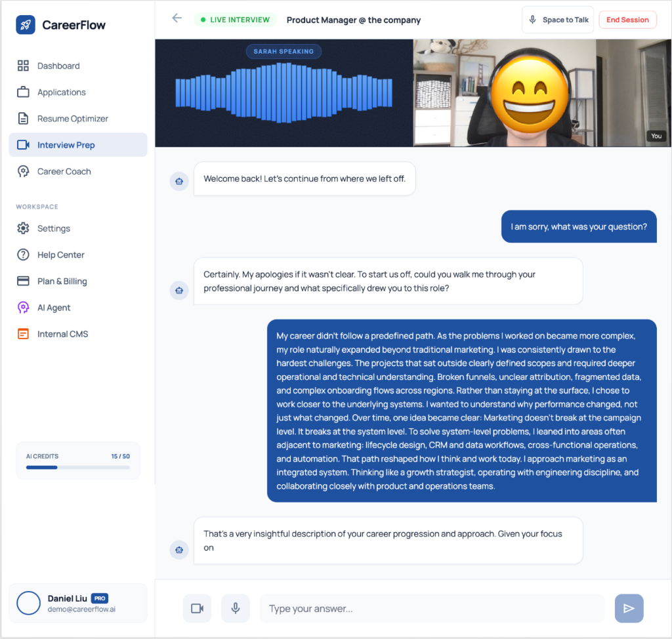672x639 pixels.
Task: Click the back arrow in header
Action: pyautogui.click(x=177, y=18)
